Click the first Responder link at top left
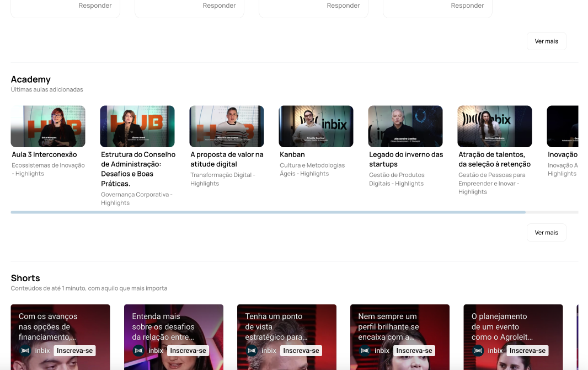Viewport: 588px width, 370px height. click(95, 6)
